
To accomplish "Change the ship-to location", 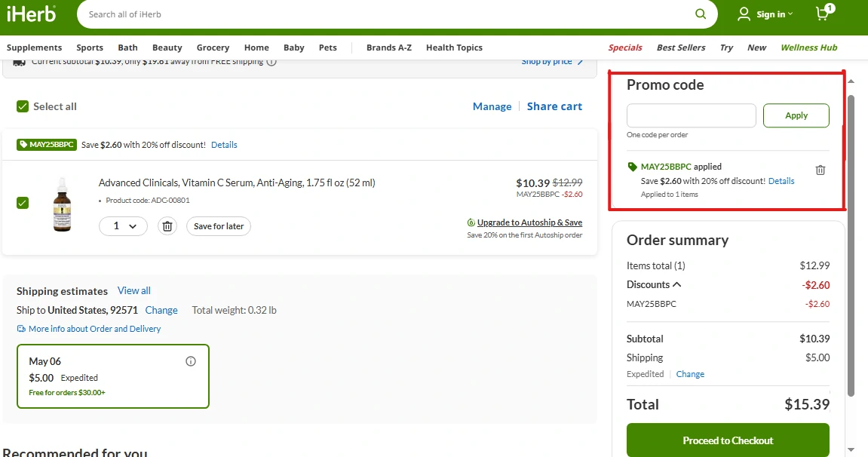I will coord(161,311).
